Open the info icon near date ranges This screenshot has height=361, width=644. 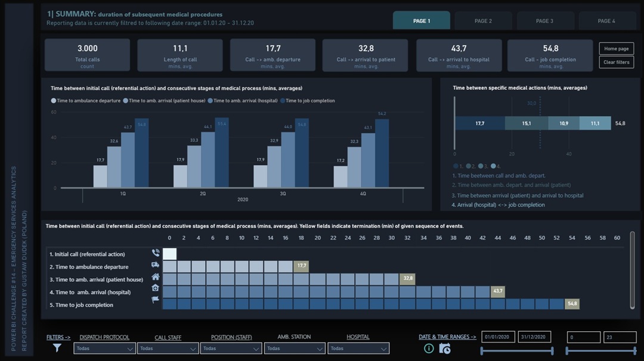[429, 348]
